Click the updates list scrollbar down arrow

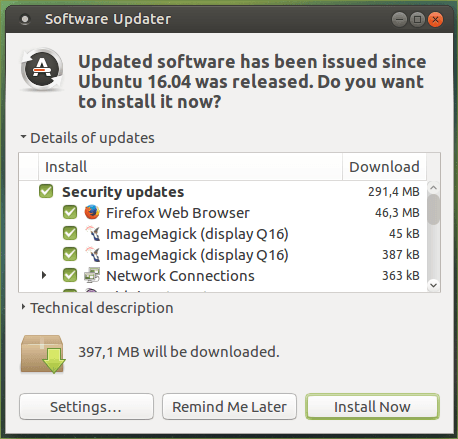[x=433, y=285]
